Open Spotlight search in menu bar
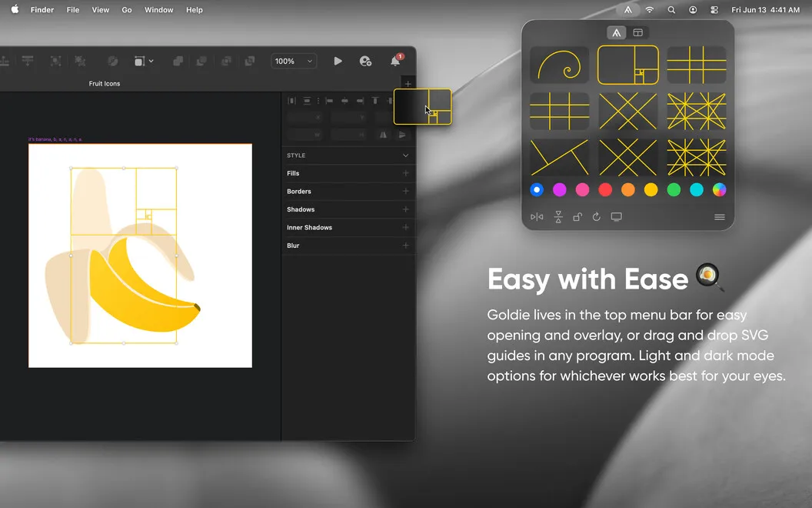812x508 pixels. point(671,10)
